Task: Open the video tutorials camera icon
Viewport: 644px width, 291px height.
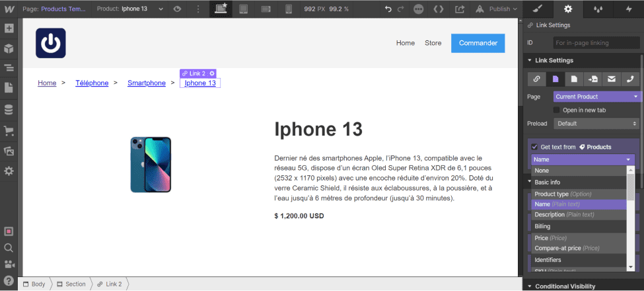Action: [x=9, y=265]
